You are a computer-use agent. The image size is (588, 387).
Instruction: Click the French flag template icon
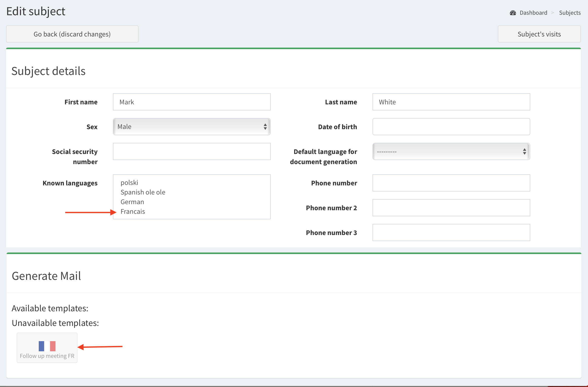click(47, 346)
